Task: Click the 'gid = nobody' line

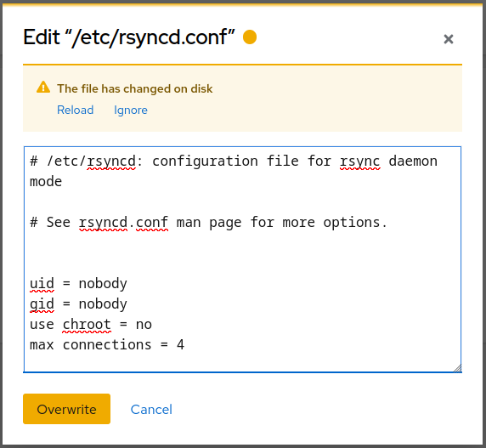Action: click(78, 304)
